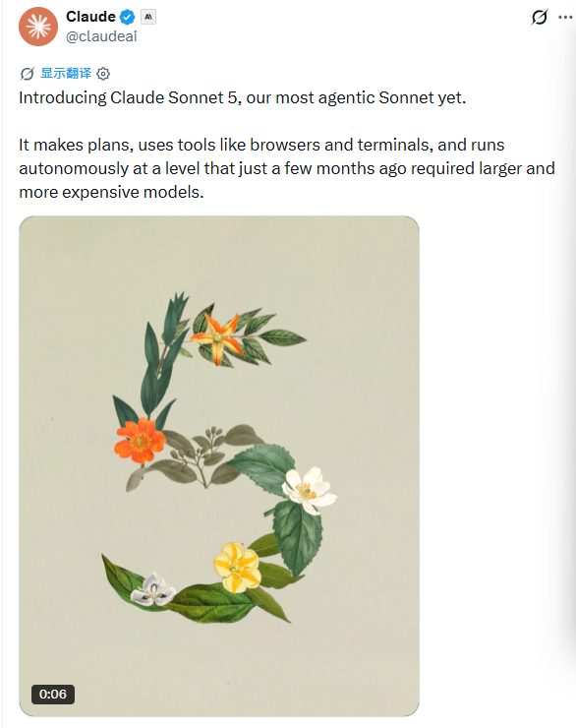Open the Claude display name link
Image resolution: width=576 pixels, height=728 pixels.
click(90, 17)
